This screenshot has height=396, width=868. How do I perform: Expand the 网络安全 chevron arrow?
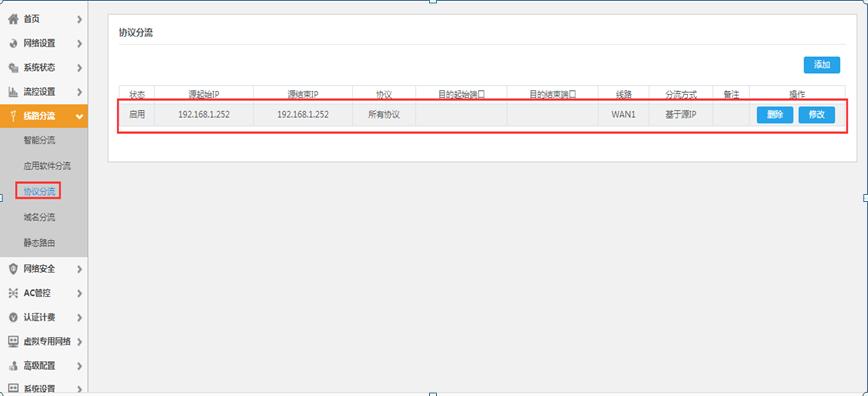[x=80, y=269]
